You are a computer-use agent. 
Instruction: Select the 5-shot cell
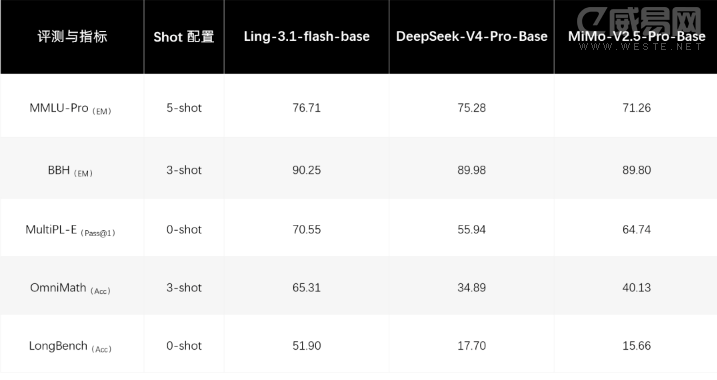point(184,108)
